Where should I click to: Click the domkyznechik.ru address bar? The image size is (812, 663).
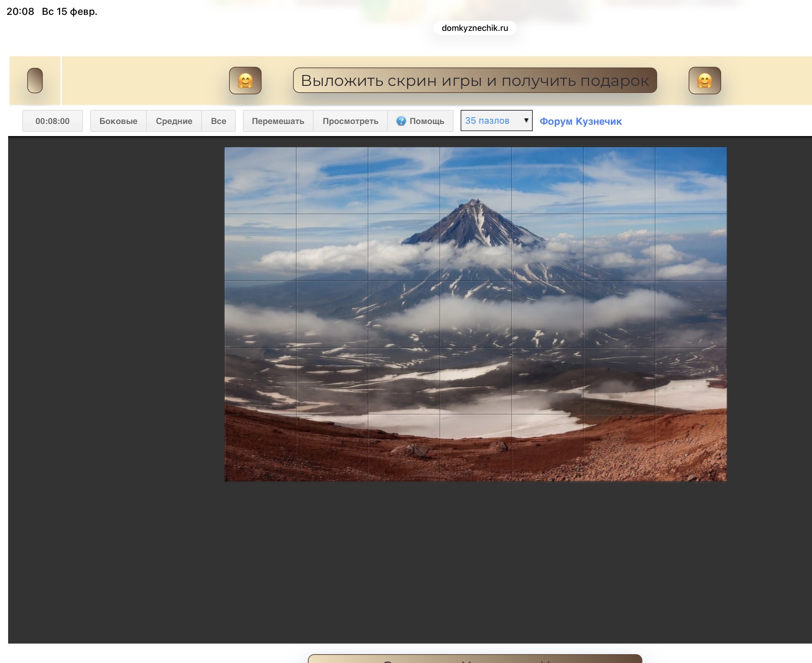click(x=475, y=28)
